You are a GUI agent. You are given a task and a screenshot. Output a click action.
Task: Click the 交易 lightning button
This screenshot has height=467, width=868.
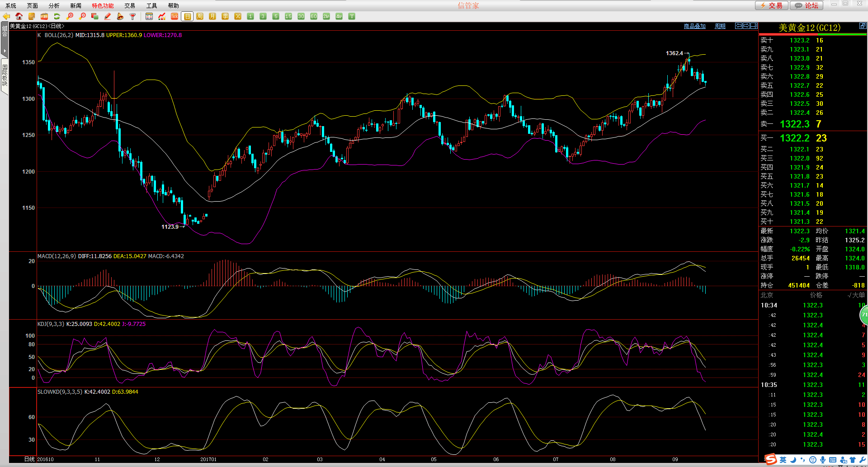(x=772, y=5)
